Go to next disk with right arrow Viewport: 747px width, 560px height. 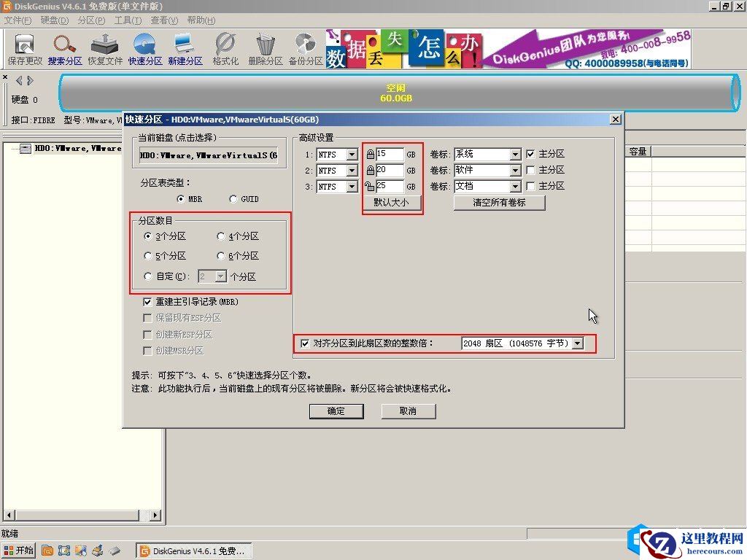[30, 80]
